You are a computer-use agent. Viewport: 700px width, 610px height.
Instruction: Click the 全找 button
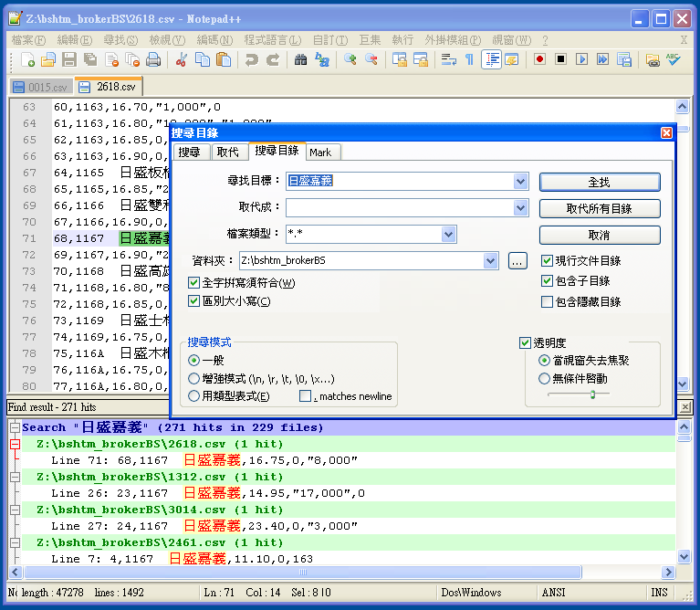(599, 183)
